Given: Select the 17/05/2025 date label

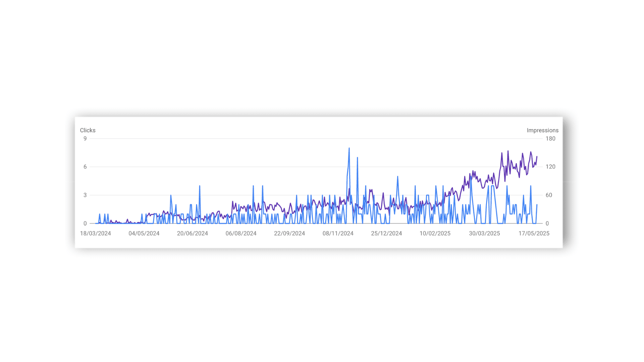Looking at the screenshot, I should 534,233.
